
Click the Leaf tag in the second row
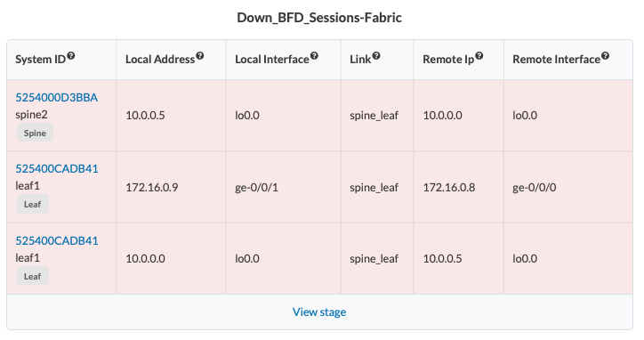pyautogui.click(x=32, y=204)
